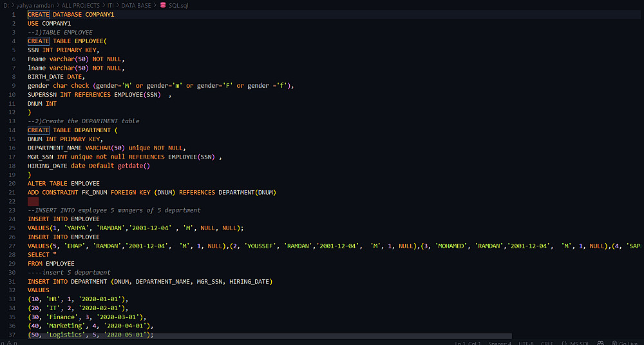644x345 pixels.
Task: Click 'BIRTH_DATE DATE,' on line 8
Action: coord(56,77)
